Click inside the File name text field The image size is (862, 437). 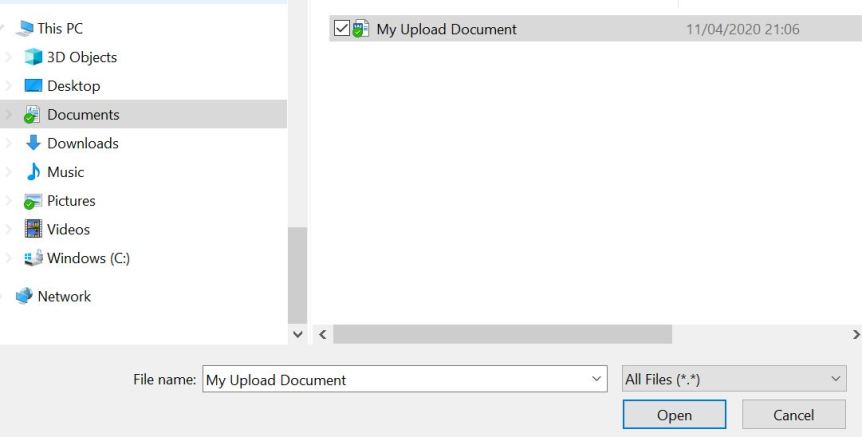coord(395,380)
